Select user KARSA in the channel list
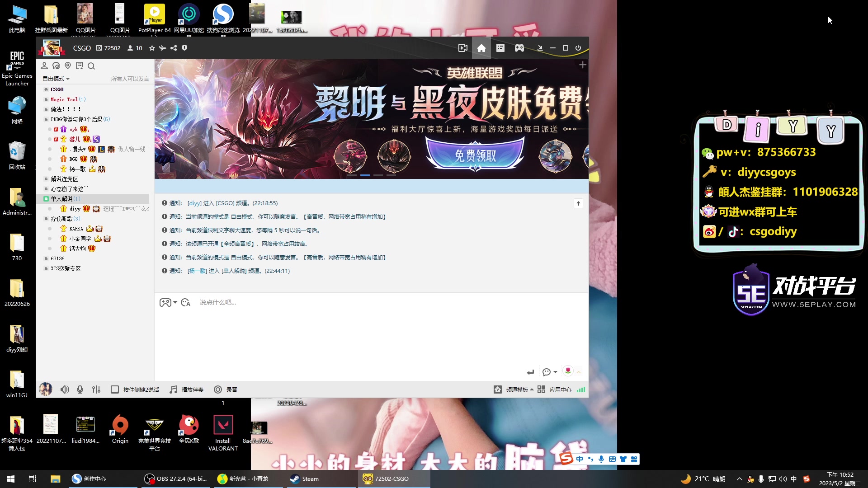Image resolution: width=868 pixels, height=488 pixels. [76, 229]
